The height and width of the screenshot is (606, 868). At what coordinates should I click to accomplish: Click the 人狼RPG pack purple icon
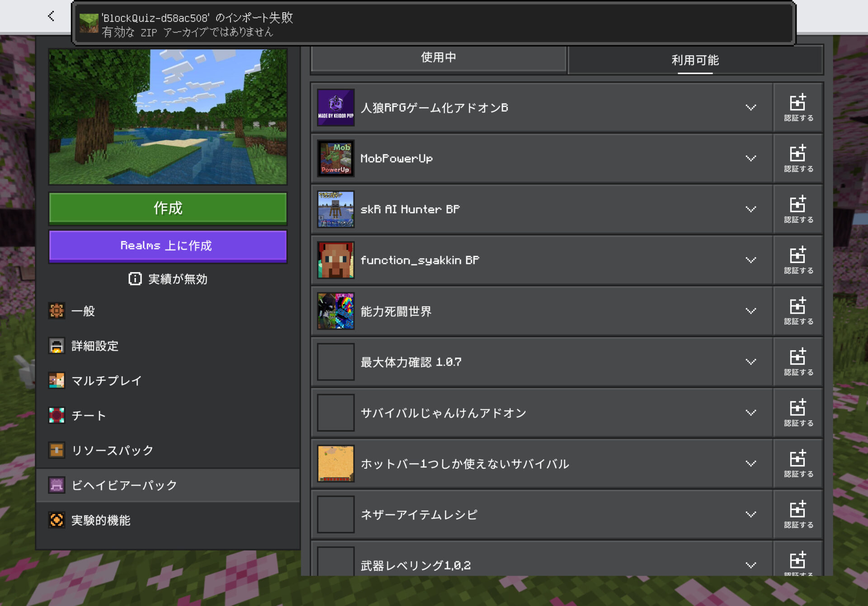[x=336, y=108]
